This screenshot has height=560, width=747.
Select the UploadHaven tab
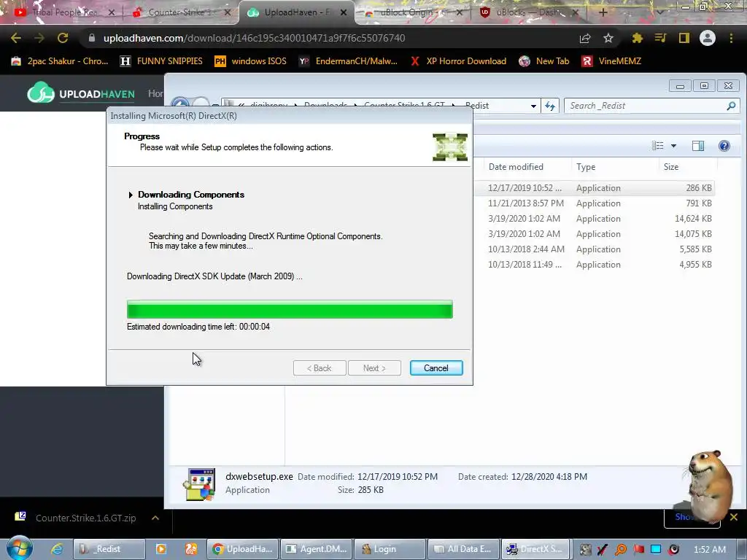click(296, 12)
